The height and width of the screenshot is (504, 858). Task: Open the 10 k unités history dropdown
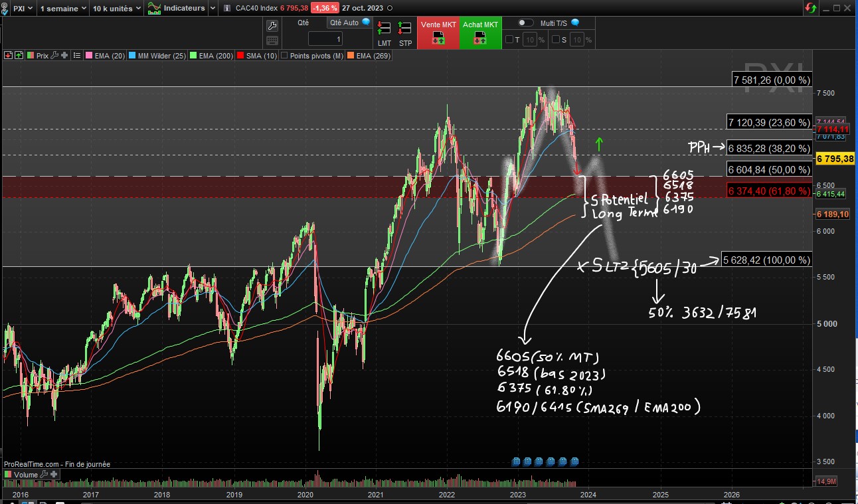[x=116, y=9]
